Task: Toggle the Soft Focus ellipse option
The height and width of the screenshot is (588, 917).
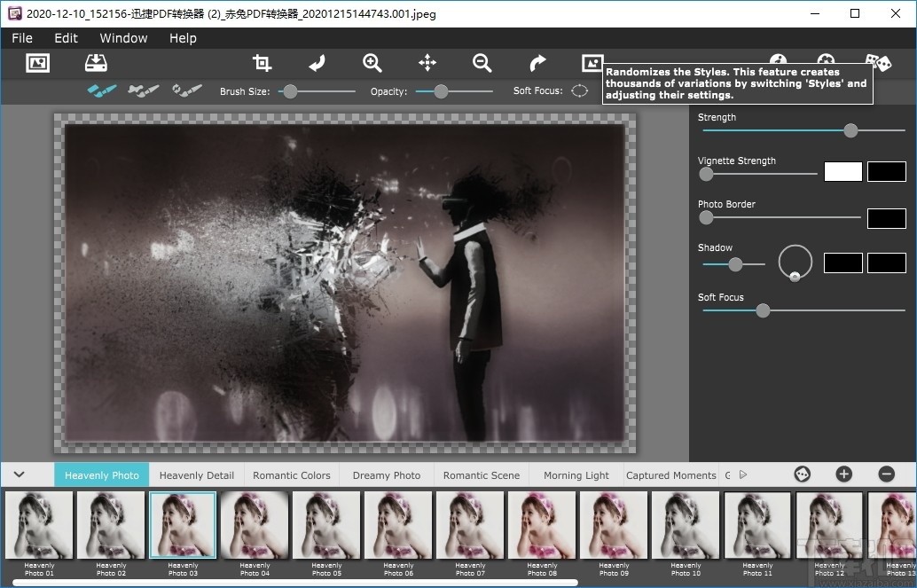Action: coord(579,90)
